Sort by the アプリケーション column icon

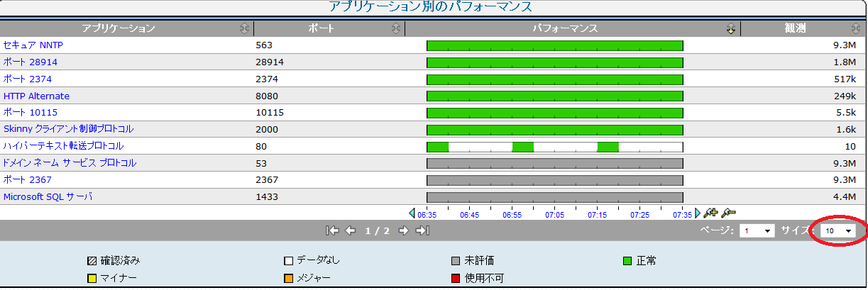click(x=245, y=28)
